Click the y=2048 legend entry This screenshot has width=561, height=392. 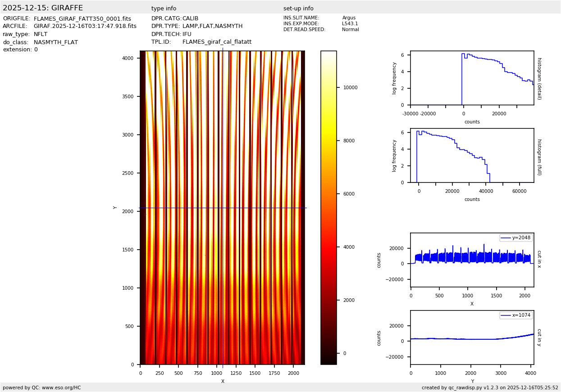click(x=516, y=238)
